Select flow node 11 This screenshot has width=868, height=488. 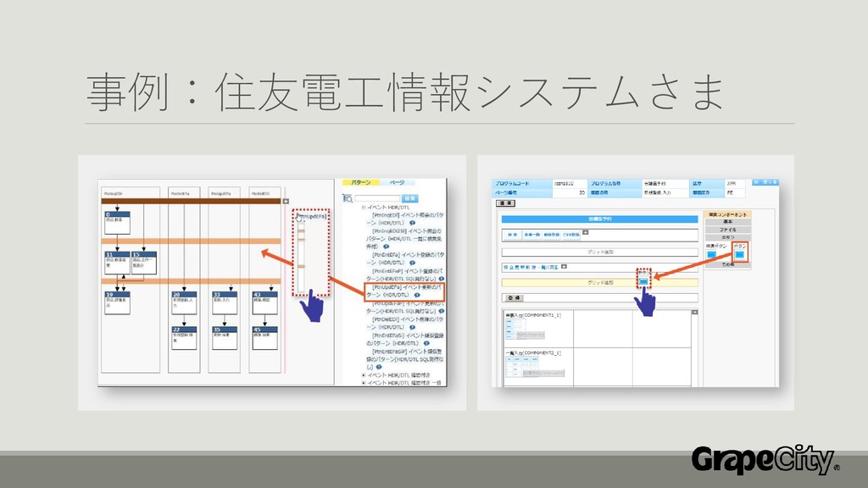[x=117, y=263]
